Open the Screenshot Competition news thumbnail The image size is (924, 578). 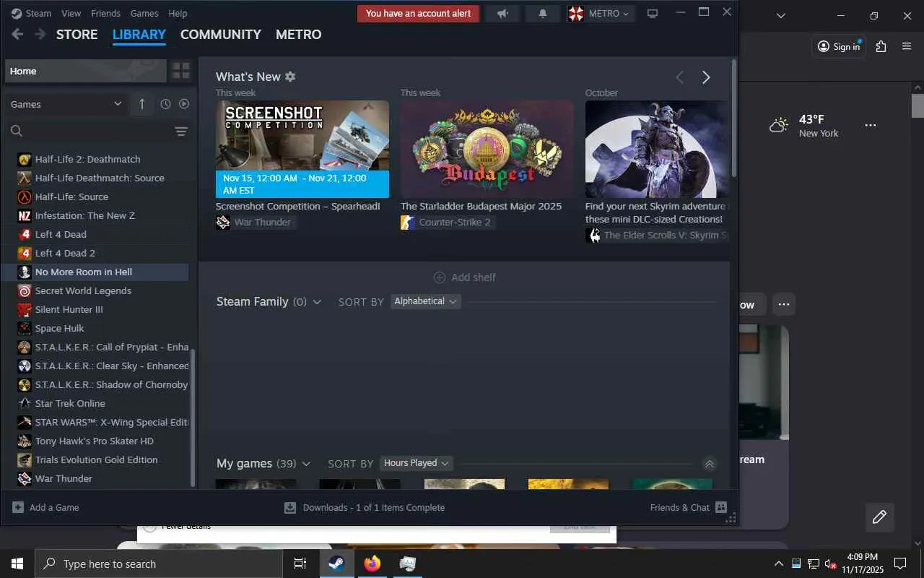pos(302,149)
